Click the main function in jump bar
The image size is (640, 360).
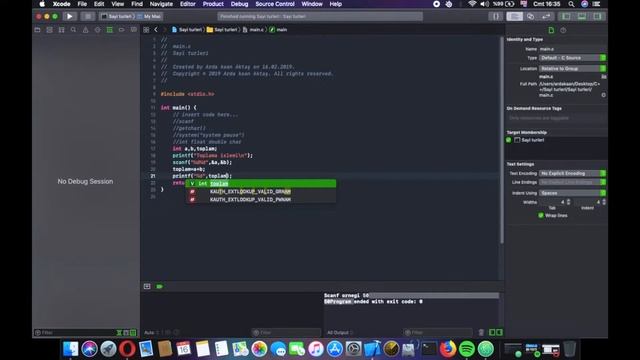(x=278, y=30)
